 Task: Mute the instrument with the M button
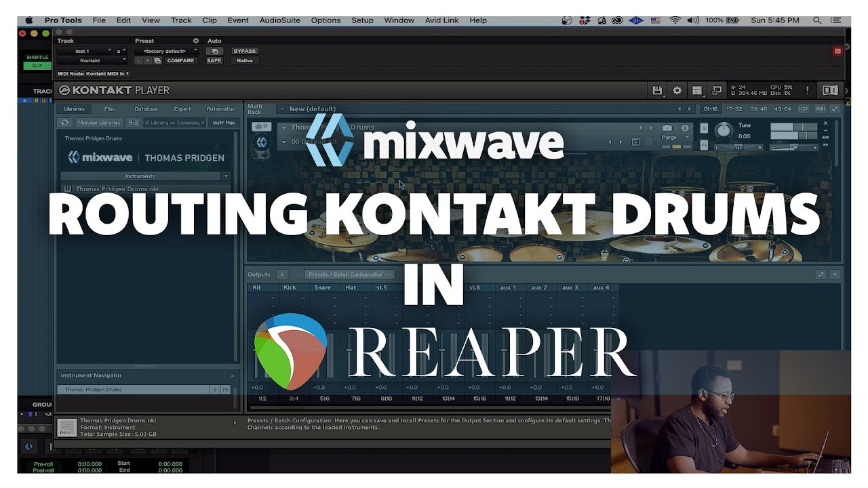point(704,145)
